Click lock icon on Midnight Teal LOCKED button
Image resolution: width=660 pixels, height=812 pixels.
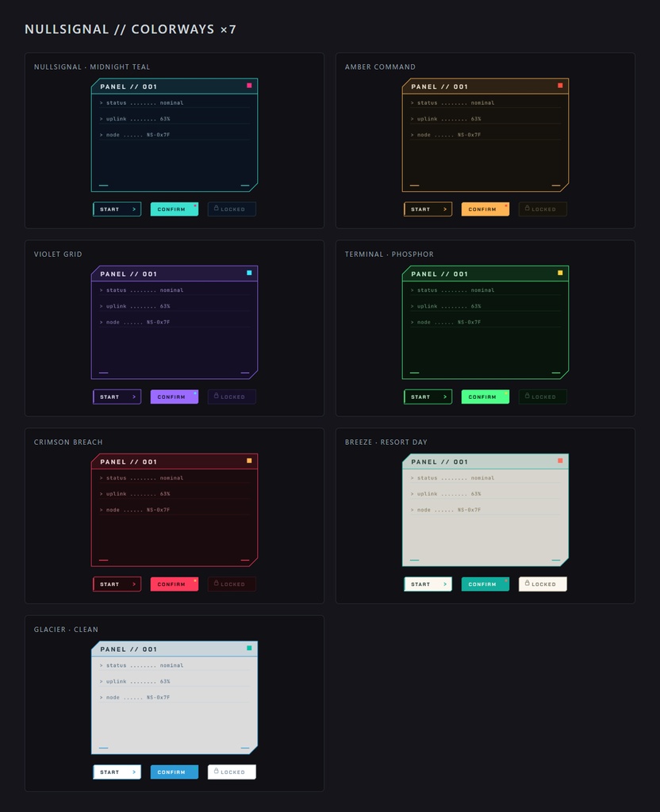pyautogui.click(x=216, y=209)
